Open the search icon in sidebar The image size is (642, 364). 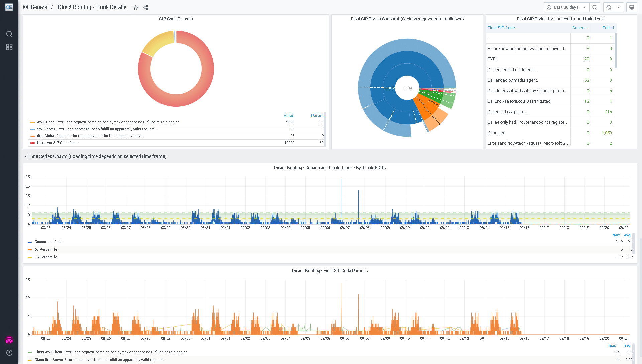(9, 34)
